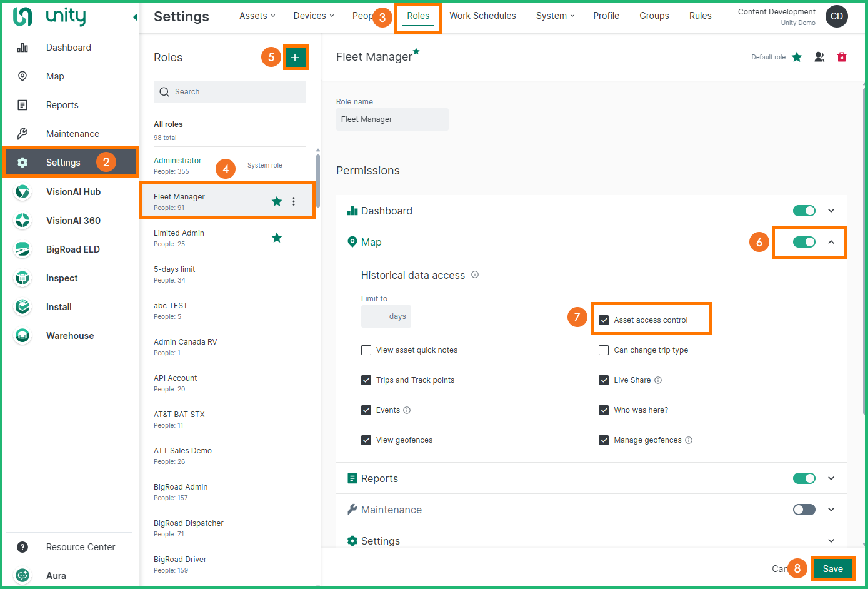Go to the Groups tab

654,16
